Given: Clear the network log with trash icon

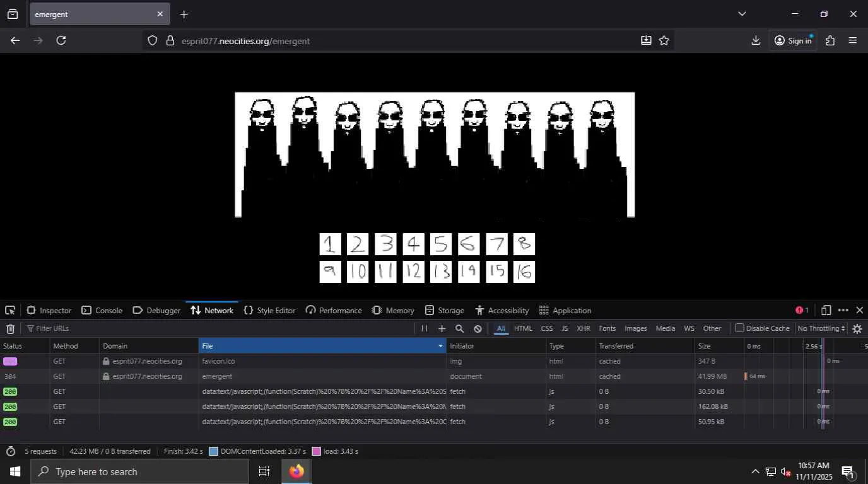Looking at the screenshot, I should coord(10,328).
